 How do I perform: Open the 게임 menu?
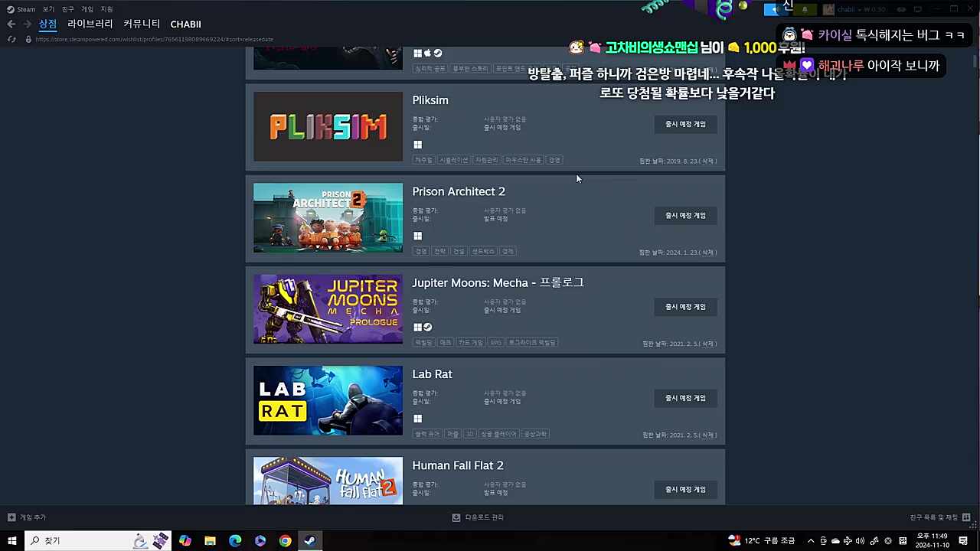pyautogui.click(x=87, y=9)
